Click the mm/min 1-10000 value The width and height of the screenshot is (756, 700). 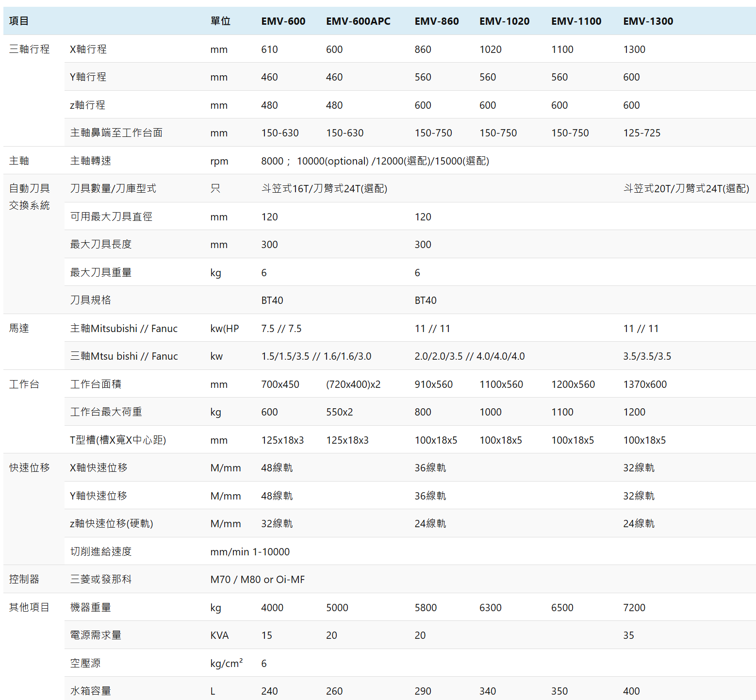250,551
